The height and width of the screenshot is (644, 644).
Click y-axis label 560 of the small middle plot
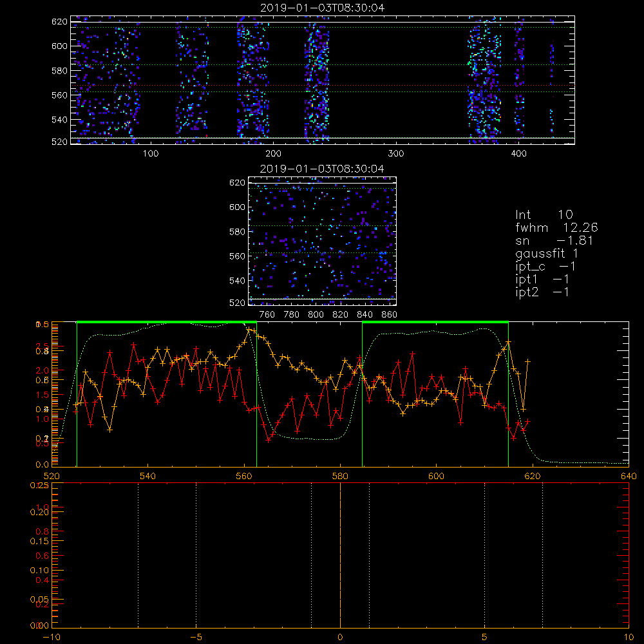pos(237,256)
